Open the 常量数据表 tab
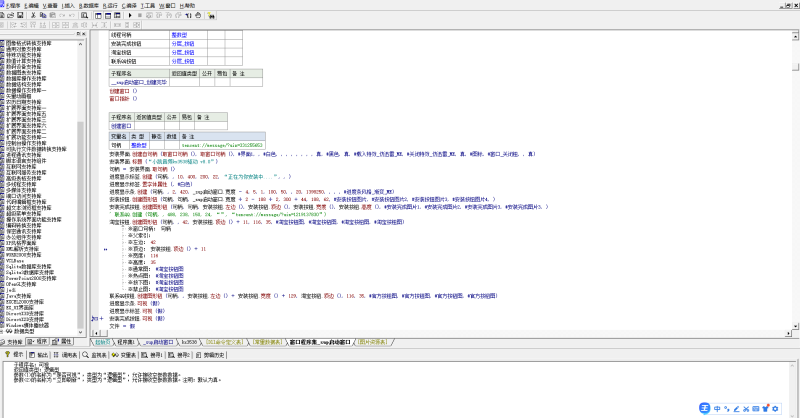This screenshot has width=800, height=418. coord(267,342)
